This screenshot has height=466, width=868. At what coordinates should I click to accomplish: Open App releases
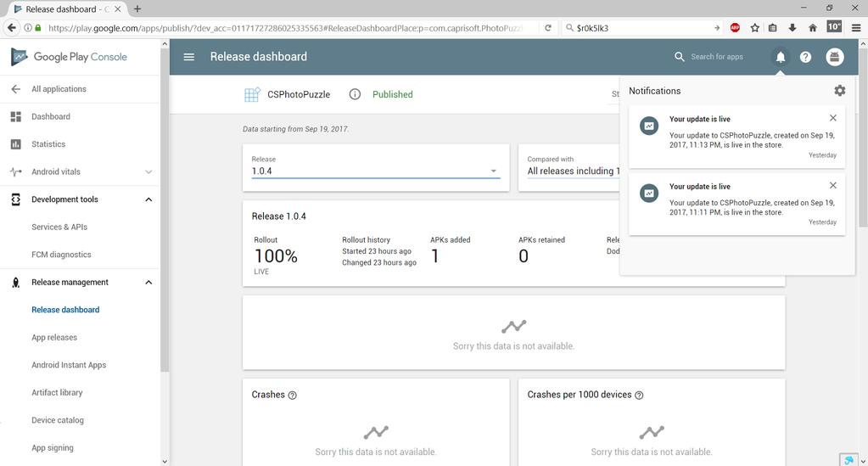(54, 338)
